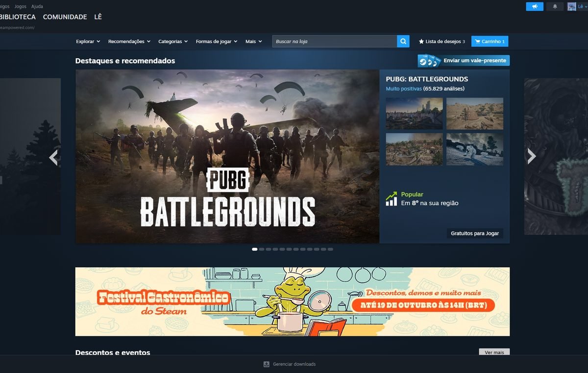
Task: Click Ver mais next to Descontos e eventos
Action: pyautogui.click(x=494, y=352)
